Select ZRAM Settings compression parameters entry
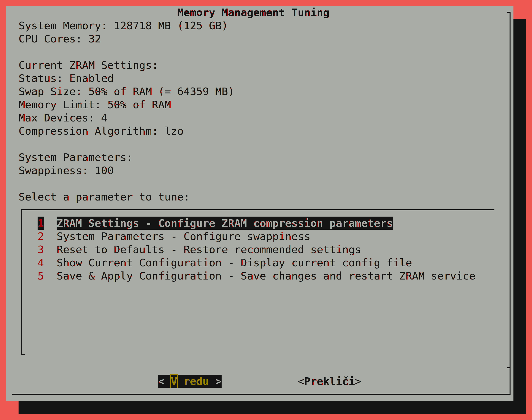The width and height of the screenshot is (532, 420). [x=225, y=223]
